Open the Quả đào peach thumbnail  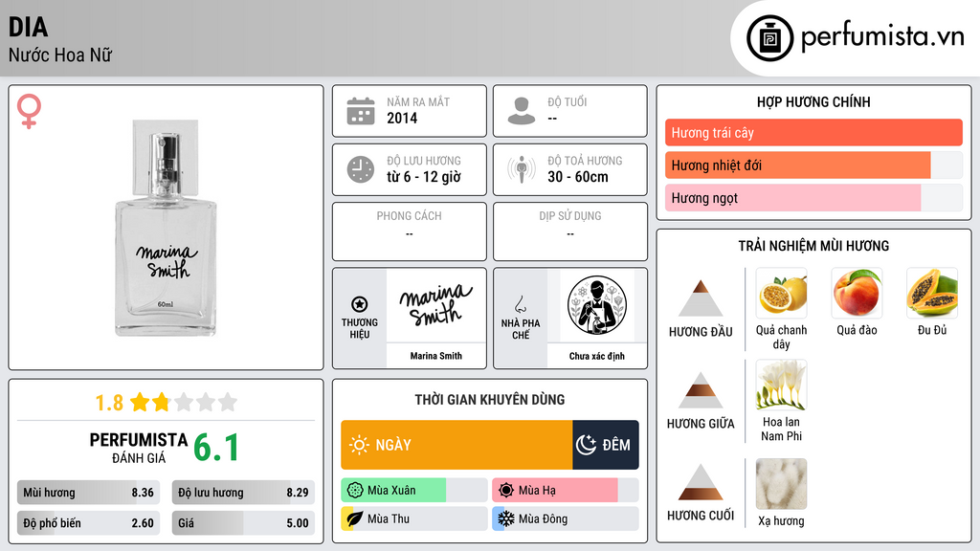pyautogui.click(x=857, y=293)
